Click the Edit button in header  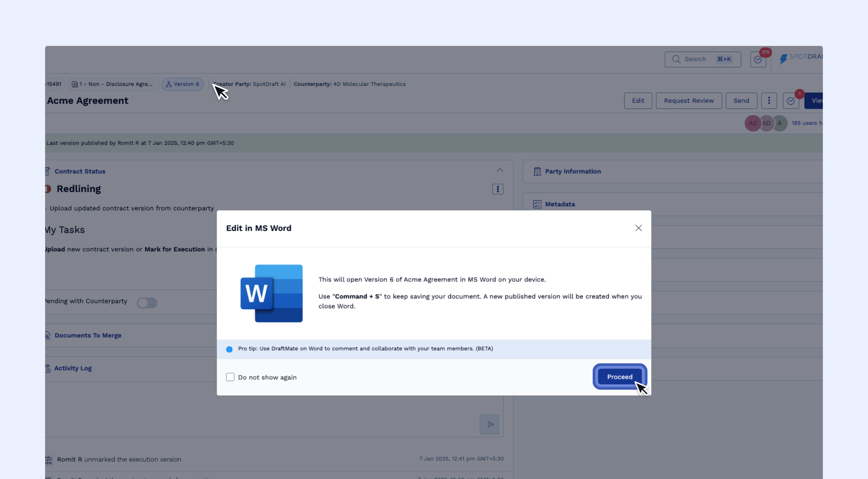pyautogui.click(x=638, y=101)
